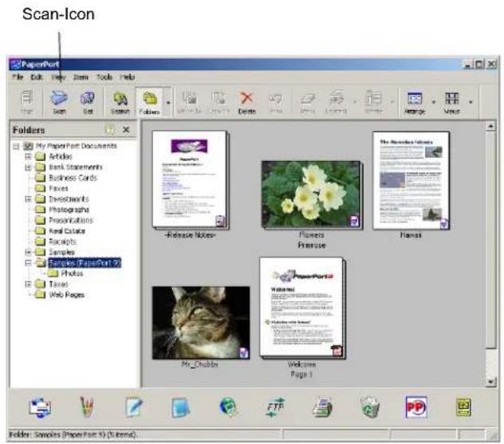Open the View menu
This screenshot has height=444, width=504.
click(x=58, y=77)
